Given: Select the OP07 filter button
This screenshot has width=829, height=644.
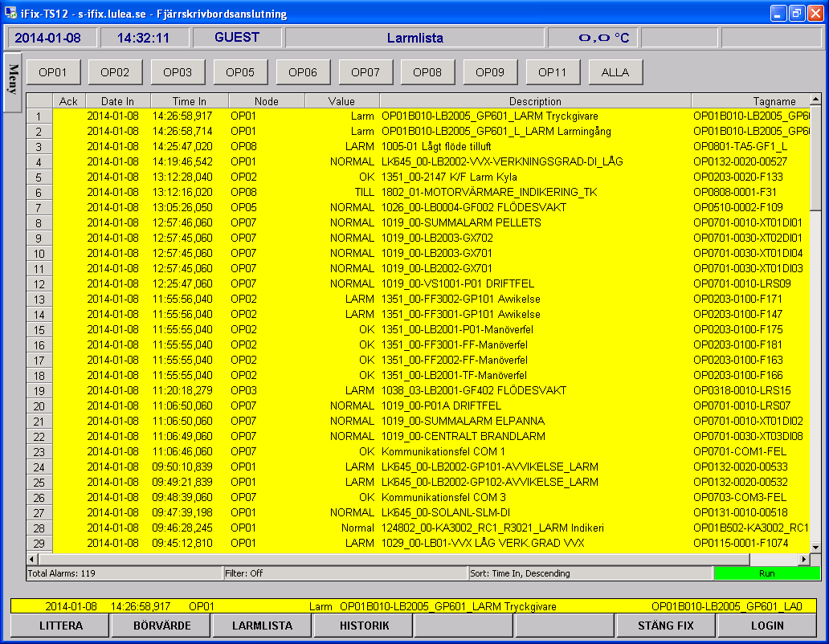Looking at the screenshot, I should 365,72.
